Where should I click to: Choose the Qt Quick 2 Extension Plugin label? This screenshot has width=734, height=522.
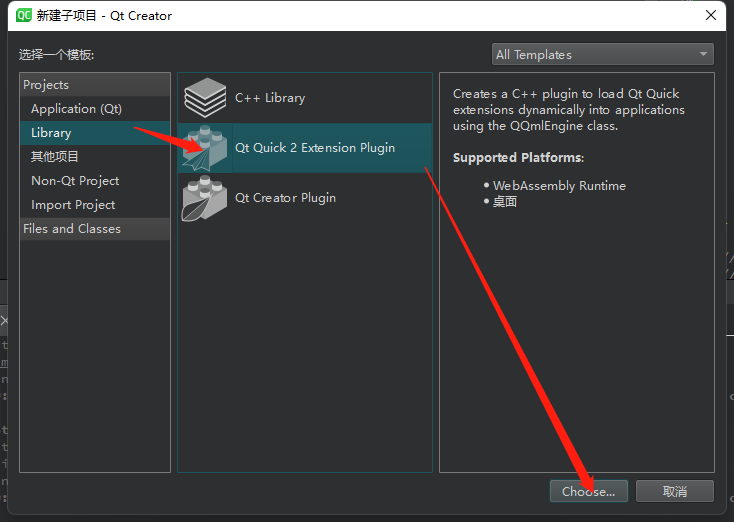315,148
